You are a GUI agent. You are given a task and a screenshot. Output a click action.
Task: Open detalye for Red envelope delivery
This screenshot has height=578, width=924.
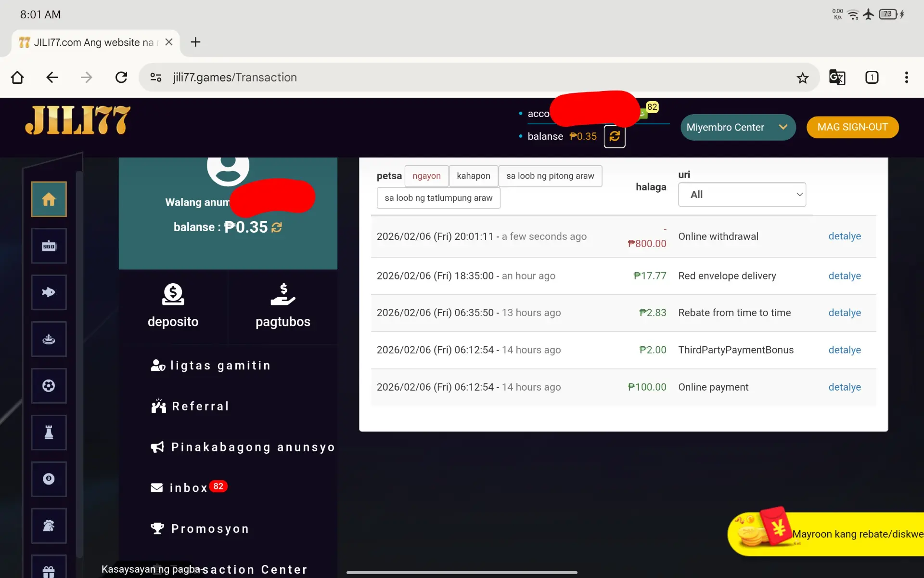pos(844,276)
